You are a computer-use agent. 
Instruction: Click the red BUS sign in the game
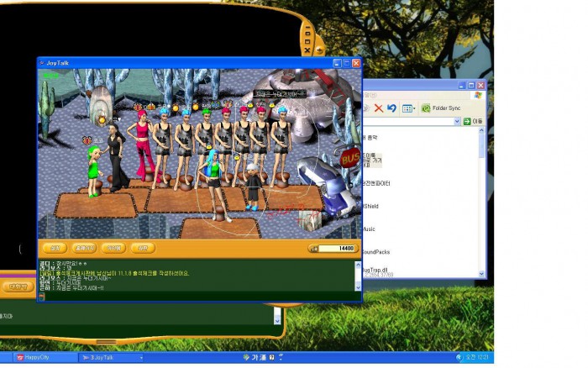pyautogui.click(x=349, y=158)
